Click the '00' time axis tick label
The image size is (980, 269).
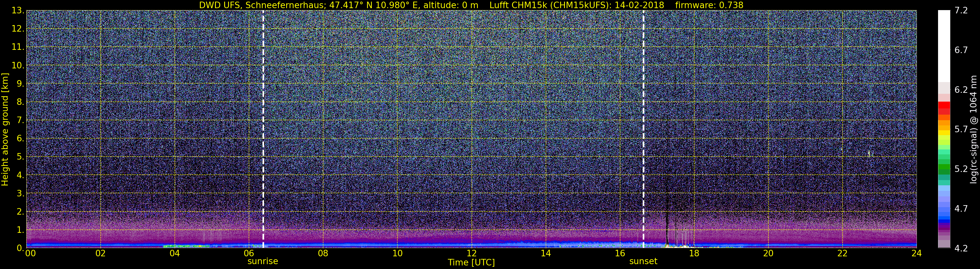click(31, 253)
